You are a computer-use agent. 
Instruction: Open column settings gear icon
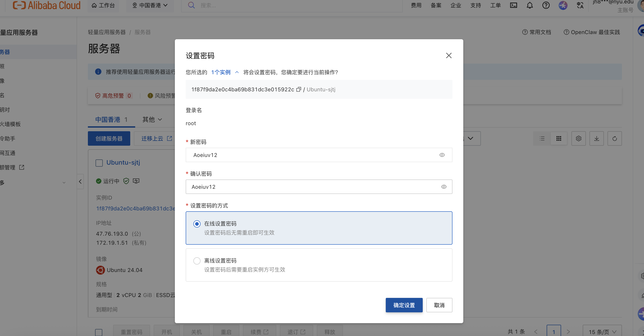click(578, 138)
